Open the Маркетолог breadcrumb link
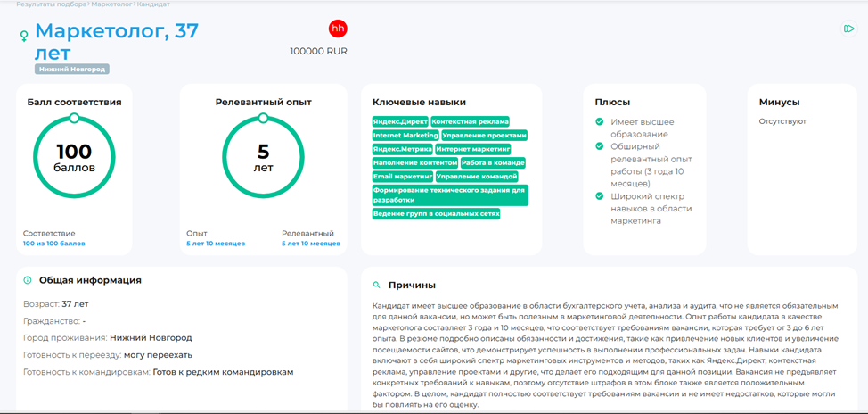Viewport: 868px width, 414px height. pos(112,4)
